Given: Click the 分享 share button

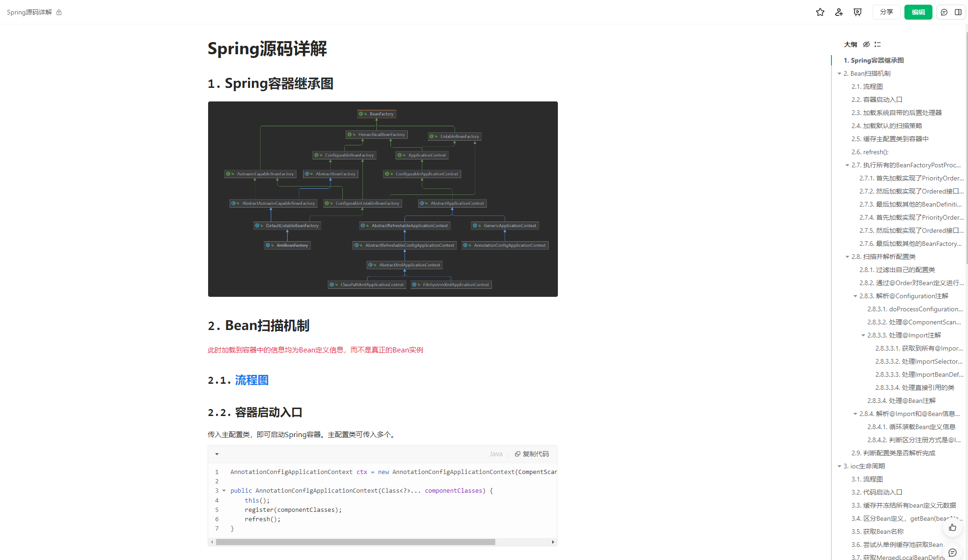Looking at the screenshot, I should (x=886, y=12).
